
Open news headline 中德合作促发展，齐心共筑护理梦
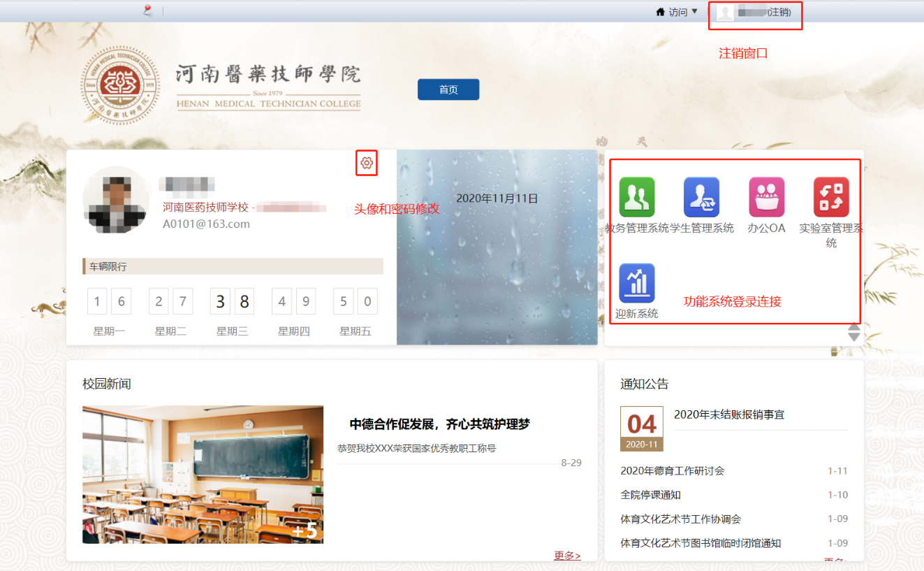click(x=440, y=424)
